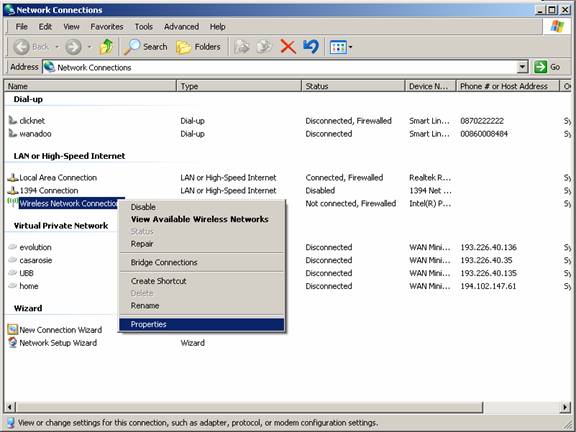This screenshot has width=576, height=432.
Task: Click the horizontal scrollbar left arrow
Action: pos(10,407)
